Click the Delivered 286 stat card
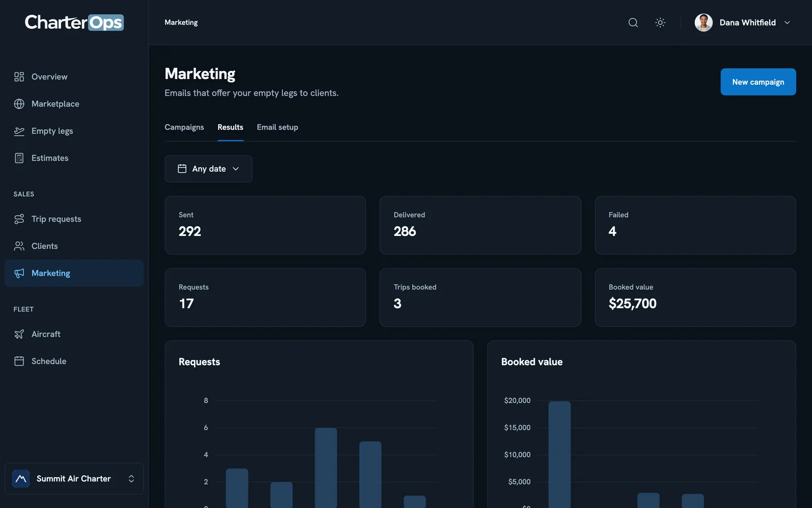Image resolution: width=812 pixels, height=508 pixels. click(480, 225)
